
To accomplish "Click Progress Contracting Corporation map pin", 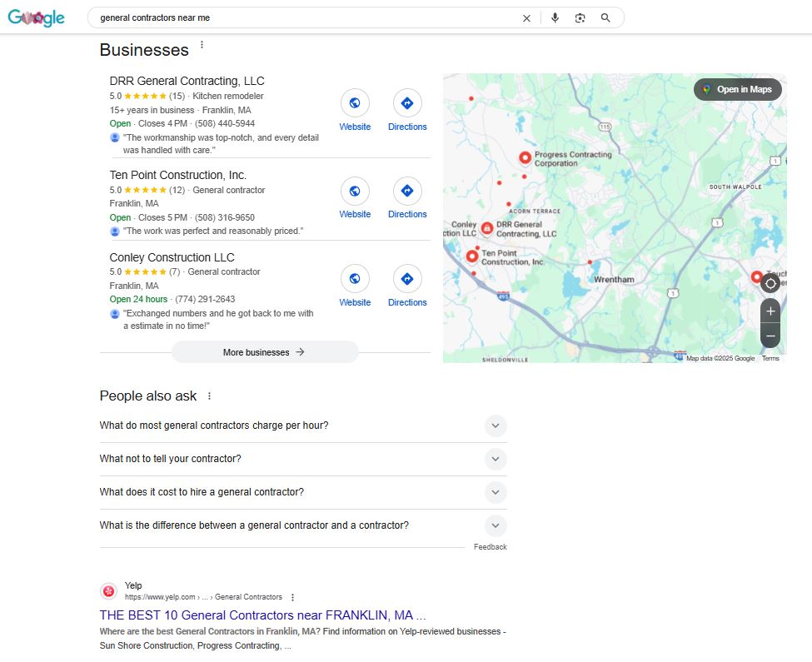I will coord(526,158).
